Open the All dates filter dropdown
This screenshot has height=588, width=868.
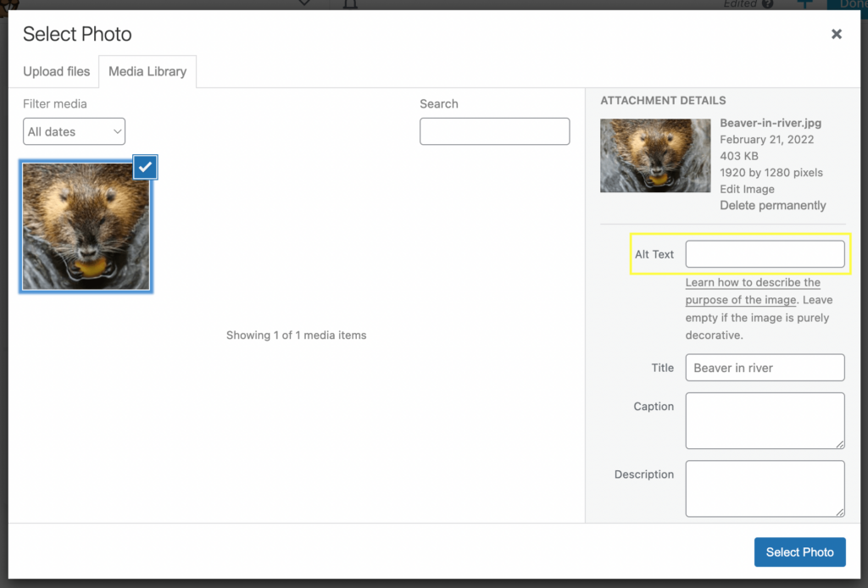74,131
